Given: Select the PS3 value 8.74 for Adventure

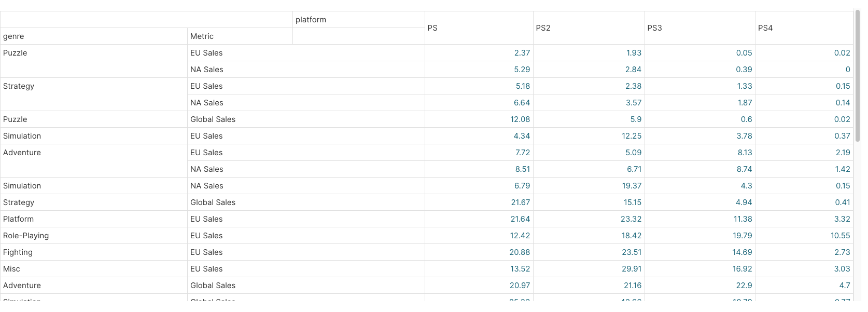Looking at the screenshot, I should pos(744,169).
